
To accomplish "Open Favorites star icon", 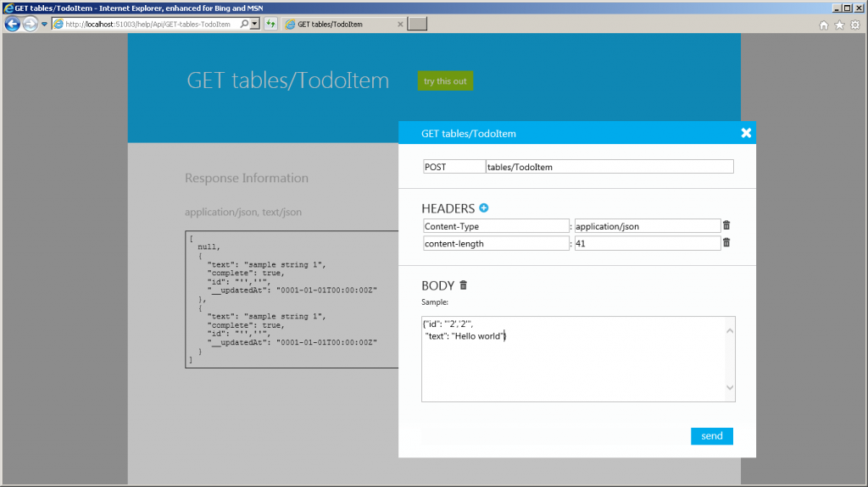I will (839, 25).
